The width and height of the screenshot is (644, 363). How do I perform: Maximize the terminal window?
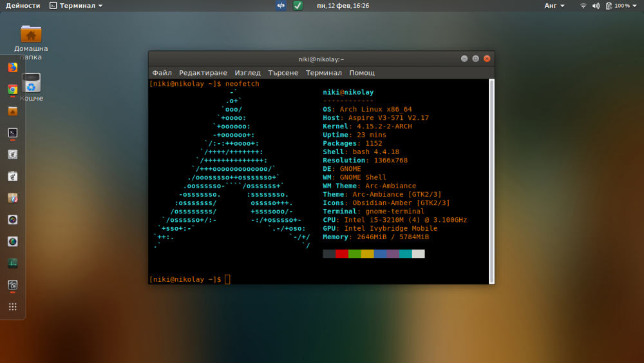476,59
